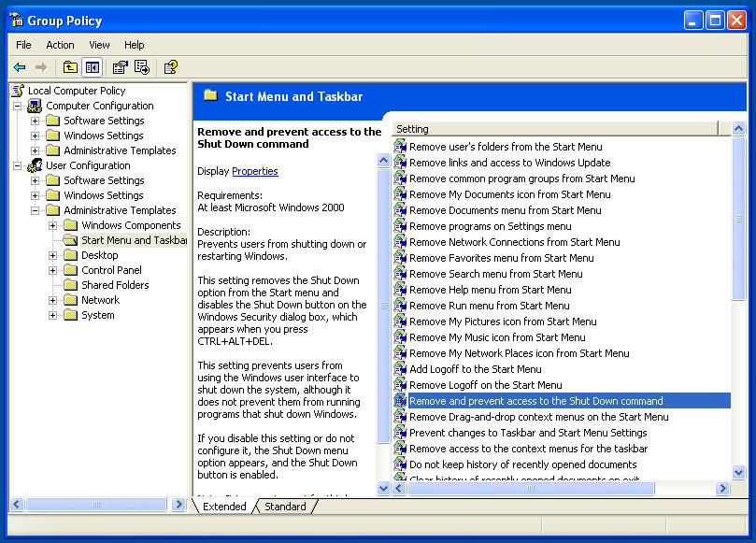Click the Shared Folders folder icon
The width and height of the screenshot is (756, 543).
70,285
